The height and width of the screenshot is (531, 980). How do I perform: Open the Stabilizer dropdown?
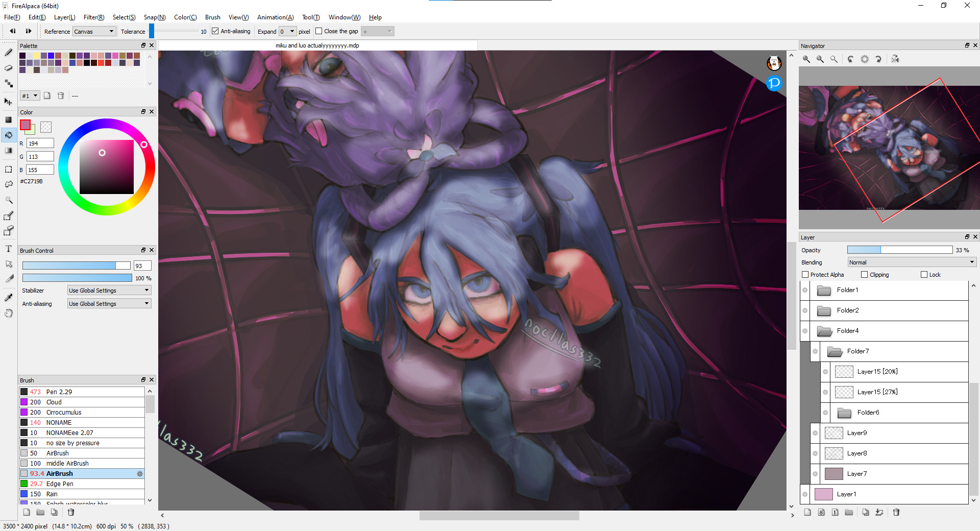tap(109, 291)
